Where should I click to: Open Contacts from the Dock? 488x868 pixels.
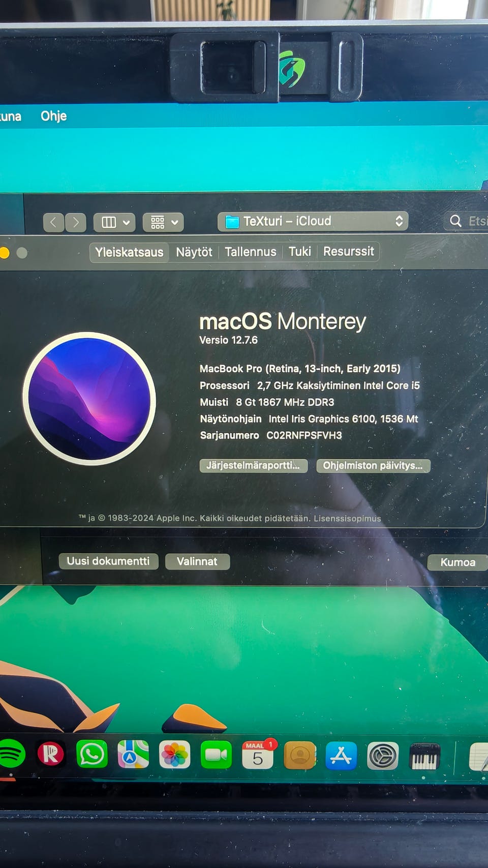coord(299,756)
